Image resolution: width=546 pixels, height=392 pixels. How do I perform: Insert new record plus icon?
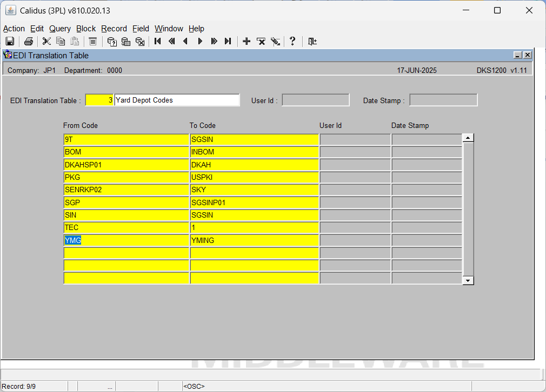(x=247, y=42)
